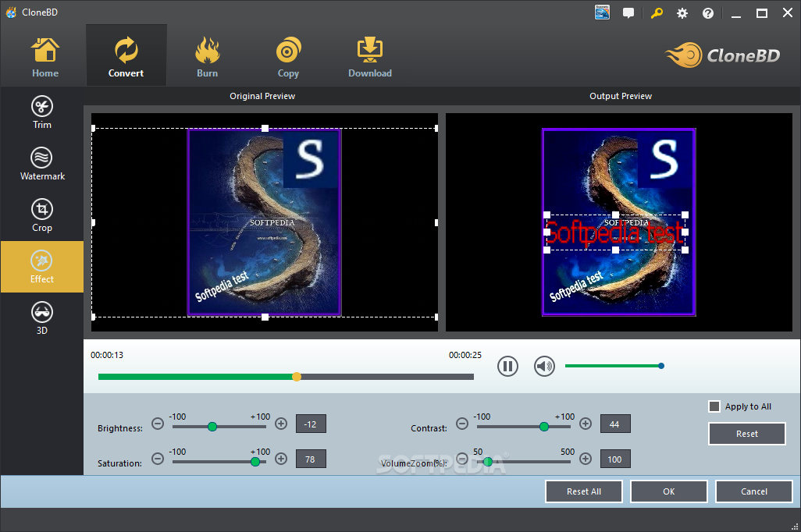Click the VolumeZoom slider handle
Image resolution: width=801 pixels, height=532 pixels.
click(488, 462)
